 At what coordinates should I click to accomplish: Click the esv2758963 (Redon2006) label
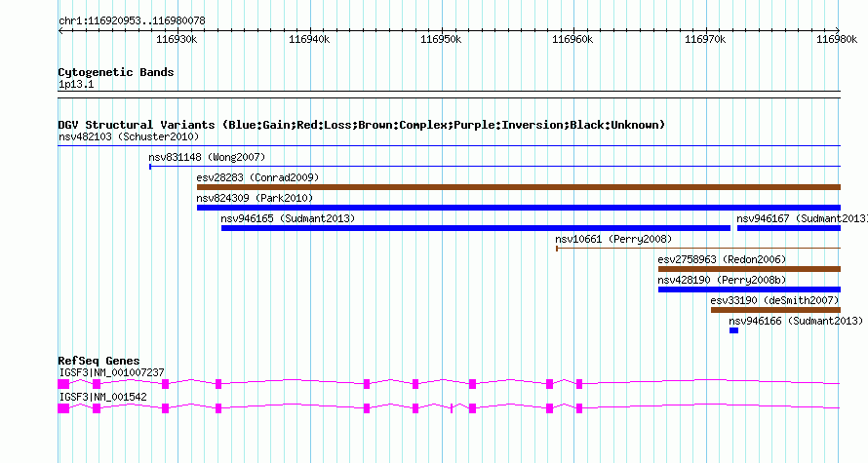[x=722, y=259]
